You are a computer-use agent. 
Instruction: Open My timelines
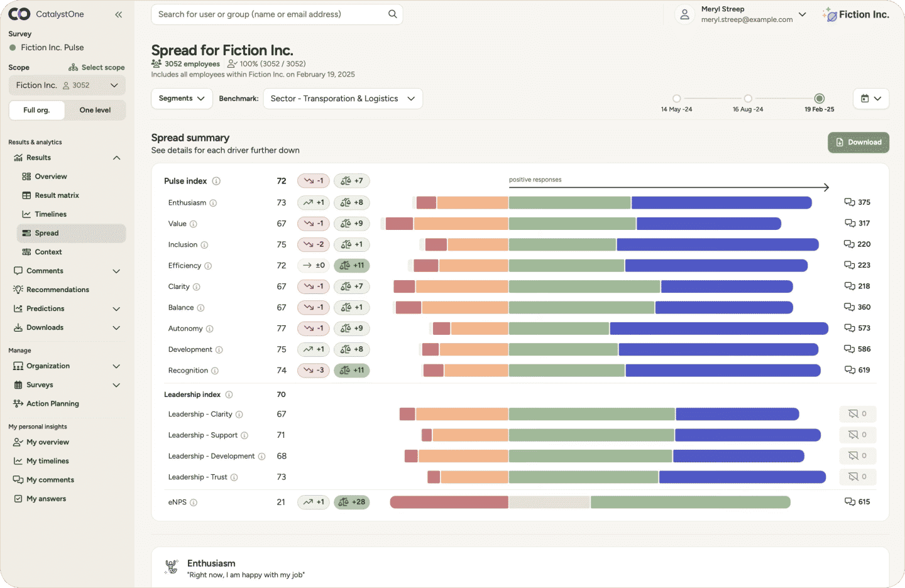[x=48, y=461]
